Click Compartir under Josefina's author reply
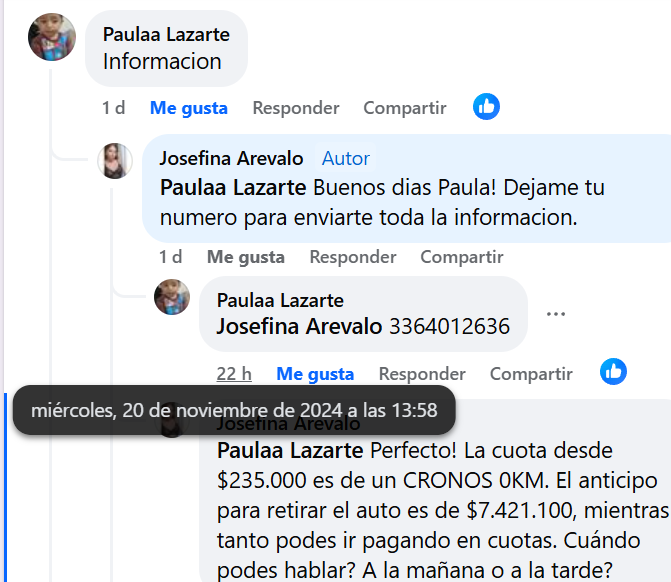 (x=462, y=257)
